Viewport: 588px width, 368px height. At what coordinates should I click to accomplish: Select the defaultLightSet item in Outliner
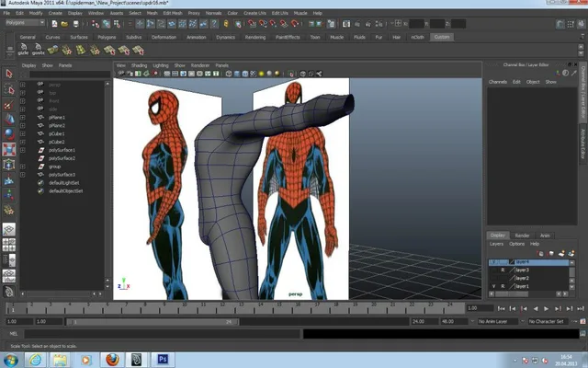pos(63,183)
